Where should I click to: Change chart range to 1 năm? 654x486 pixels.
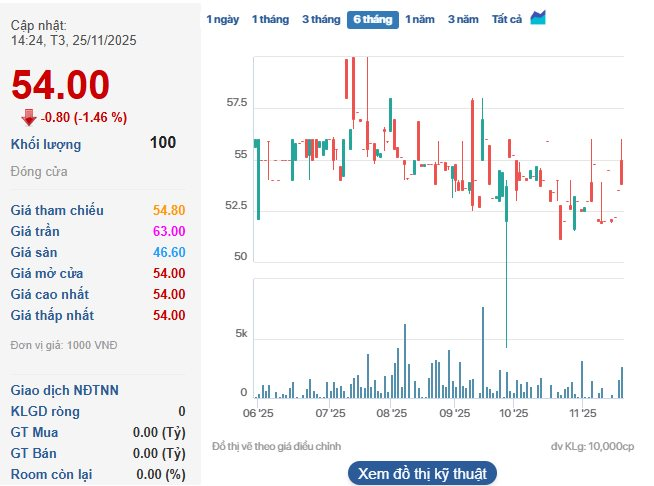pos(421,19)
